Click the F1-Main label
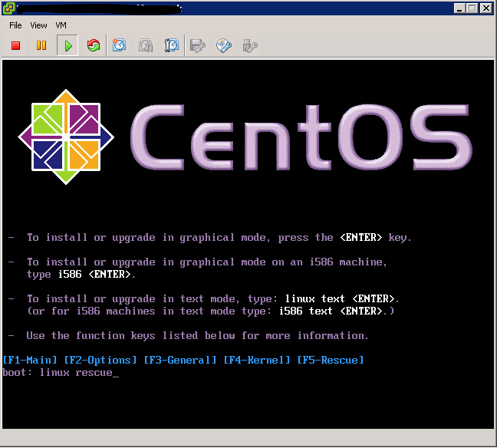Image resolution: width=497 pixels, height=448 pixels. (x=30, y=361)
